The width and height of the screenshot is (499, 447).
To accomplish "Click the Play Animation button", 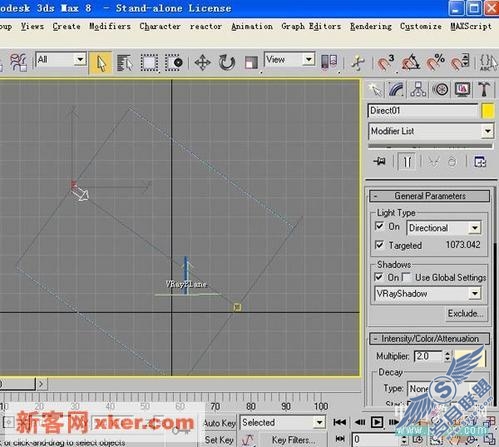I will point(377,422).
